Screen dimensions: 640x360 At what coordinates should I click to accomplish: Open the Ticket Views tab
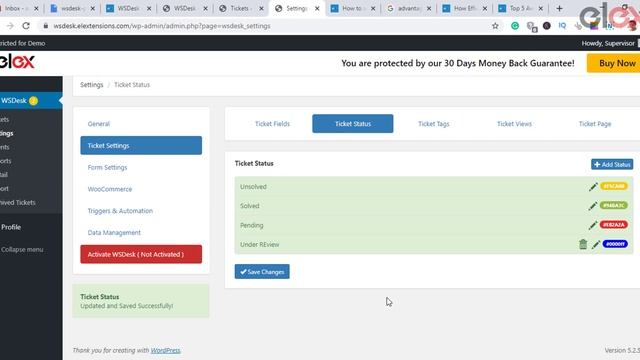click(x=514, y=124)
